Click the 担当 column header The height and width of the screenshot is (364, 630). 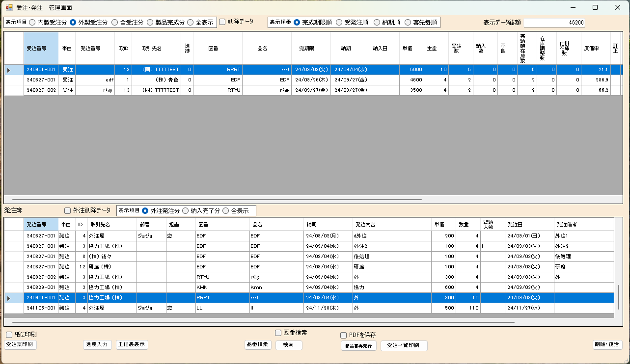[x=181, y=224]
